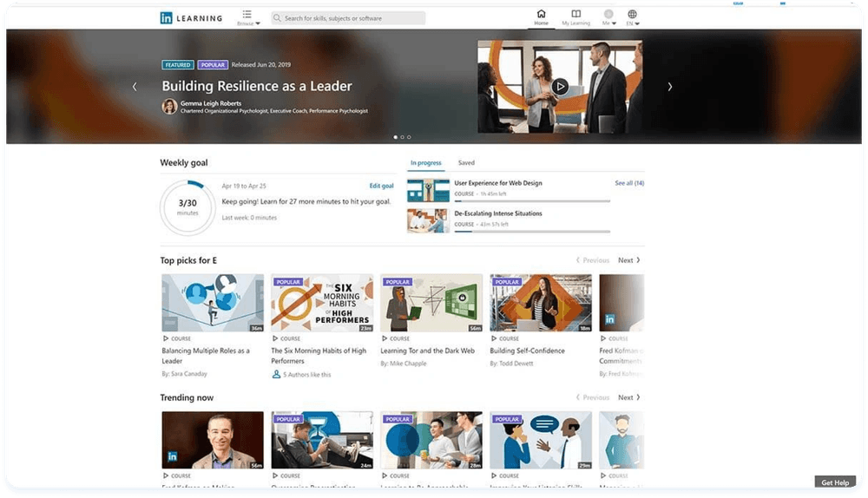Click the search skills input field
Image resolution: width=868 pixels, height=498 pixels.
(349, 18)
